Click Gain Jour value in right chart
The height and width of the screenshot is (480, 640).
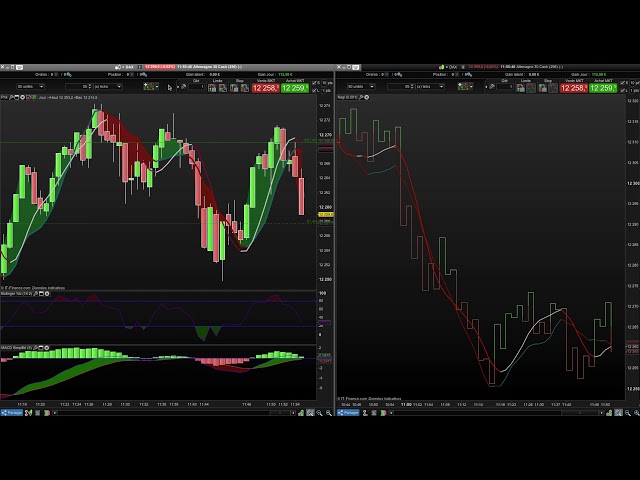tap(599, 74)
